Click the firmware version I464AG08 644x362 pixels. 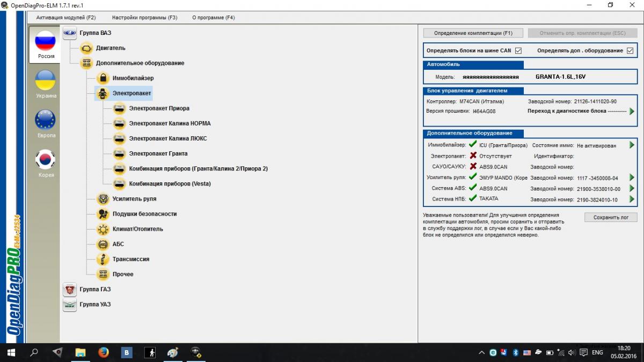coord(484,111)
